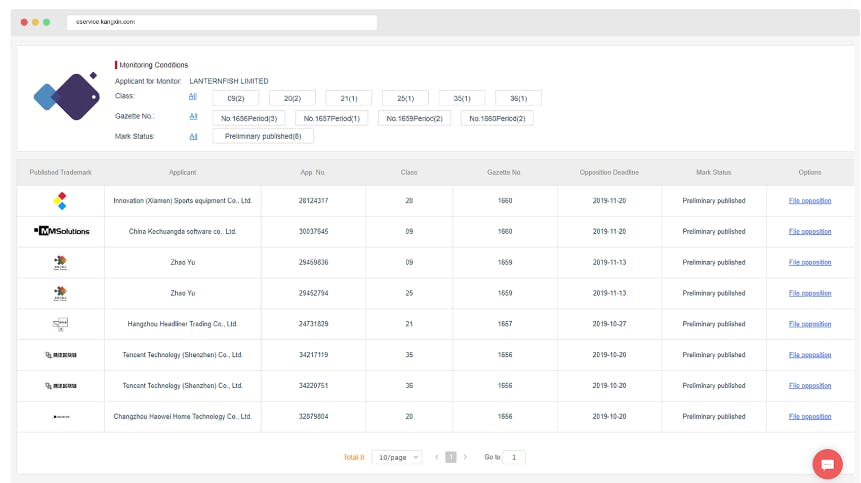
Task: File opposition for app 34220751
Action: click(810, 386)
